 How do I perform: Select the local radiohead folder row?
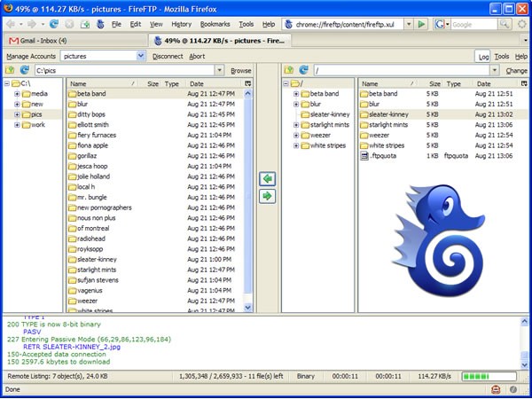pos(155,239)
